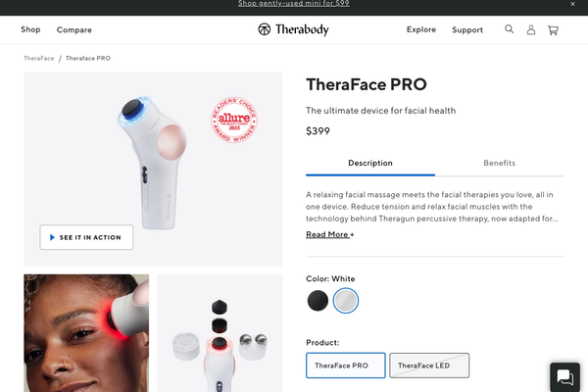Open the woman's face product thumbnail
The width and height of the screenshot is (588, 392).
pyautogui.click(x=86, y=333)
